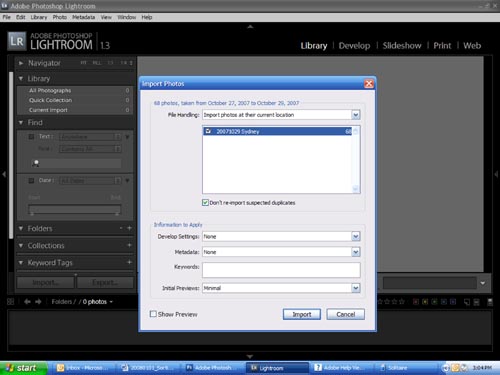This screenshot has width=500, height=375.
Task: Open the Window menu
Action: point(127,17)
